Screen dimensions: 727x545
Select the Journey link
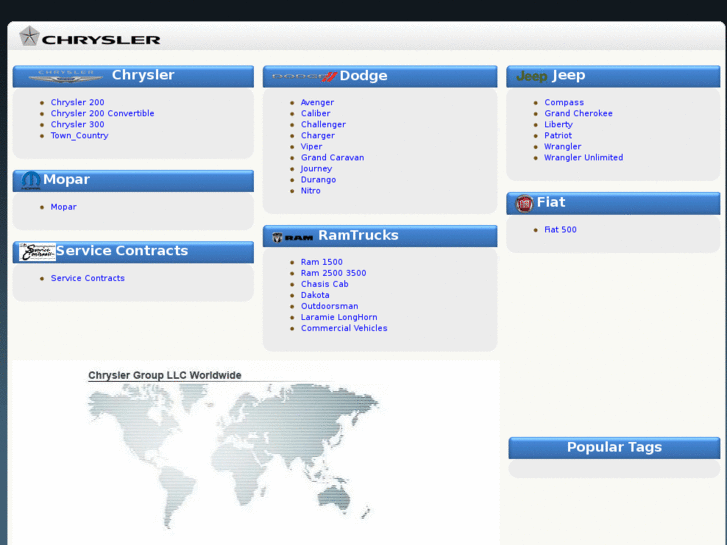pos(316,169)
